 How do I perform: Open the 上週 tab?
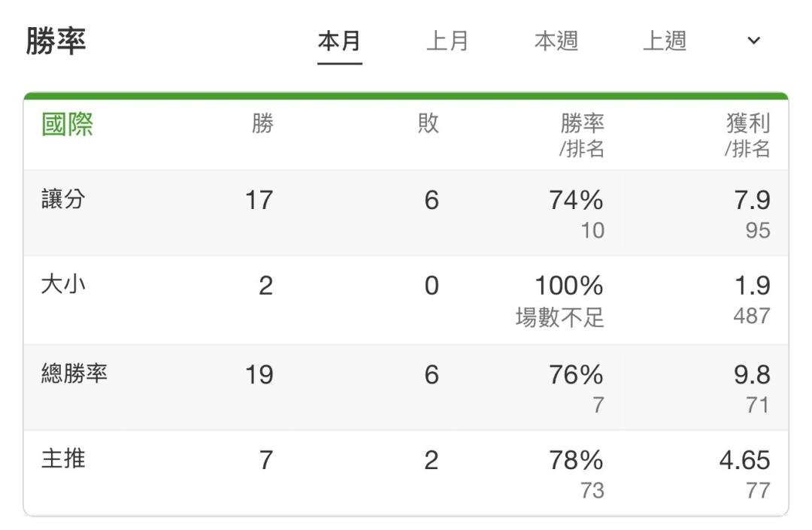[665, 41]
